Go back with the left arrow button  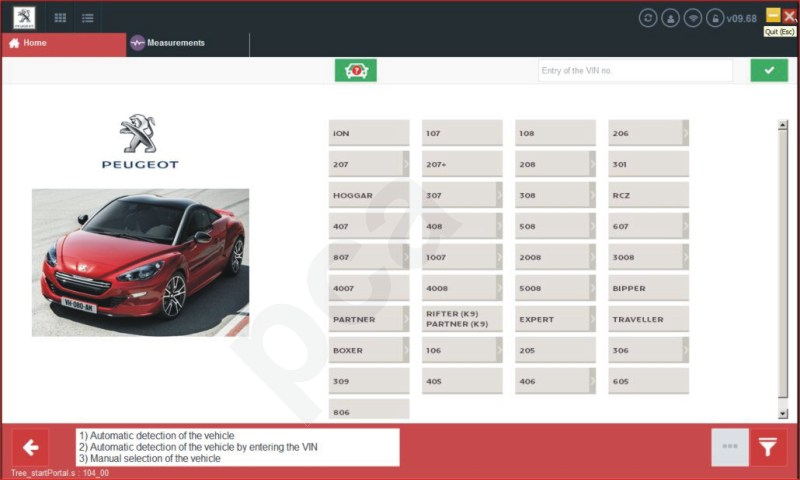31,447
